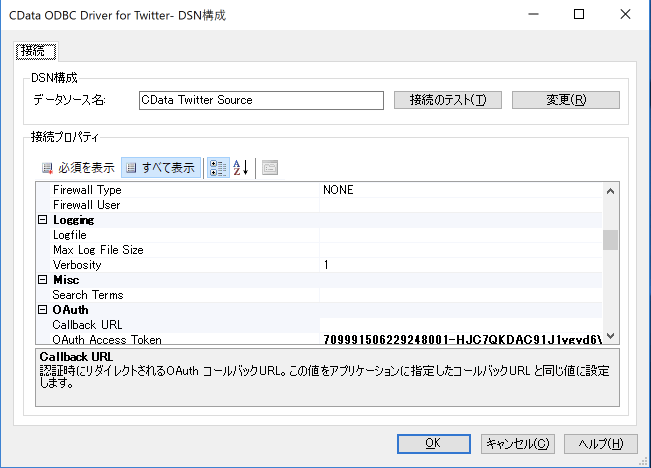Close the DSN configuration dialog
Image resolution: width=651 pixels, height=468 pixels.
click(x=625, y=15)
